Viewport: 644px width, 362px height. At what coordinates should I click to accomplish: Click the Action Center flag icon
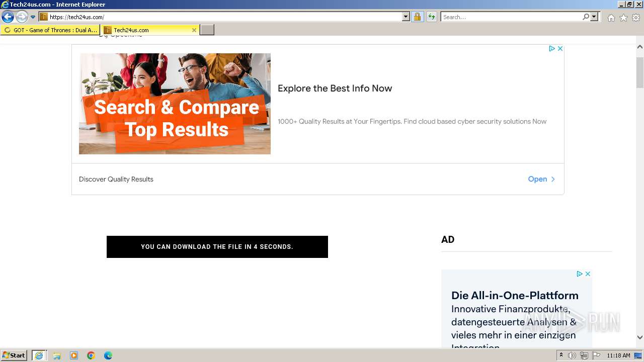point(596,355)
